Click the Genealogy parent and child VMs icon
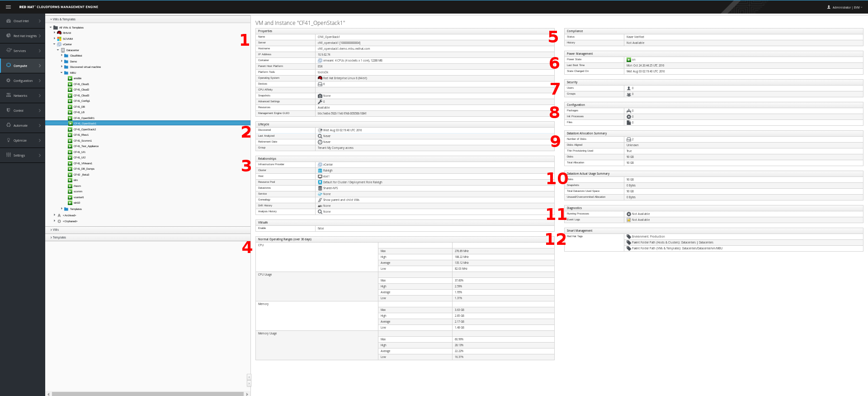The width and height of the screenshot is (868, 396). click(320, 200)
